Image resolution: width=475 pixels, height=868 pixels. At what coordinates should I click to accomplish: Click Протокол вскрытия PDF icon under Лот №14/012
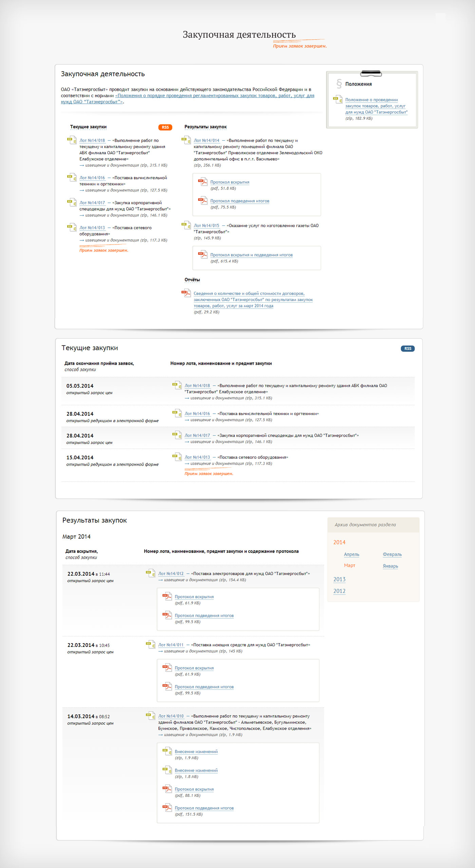167,596
